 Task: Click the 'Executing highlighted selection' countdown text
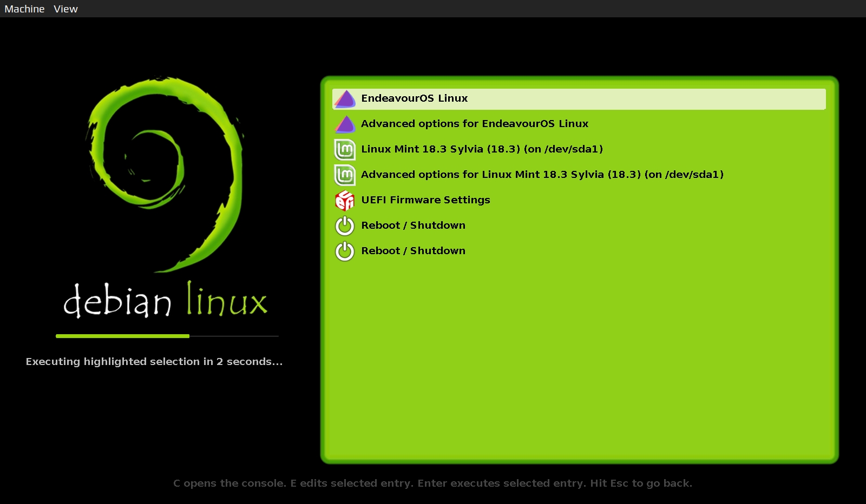tap(154, 362)
